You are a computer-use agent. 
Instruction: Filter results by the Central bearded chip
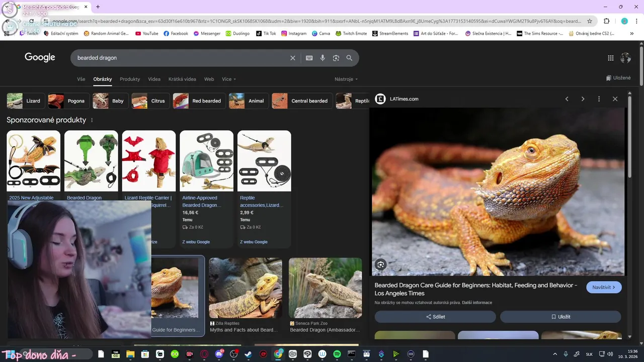(x=302, y=101)
